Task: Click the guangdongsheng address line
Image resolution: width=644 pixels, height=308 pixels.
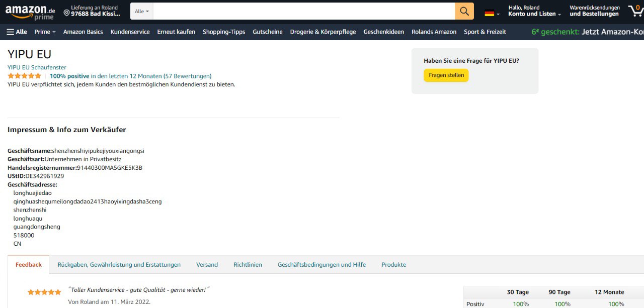Action: click(37, 227)
